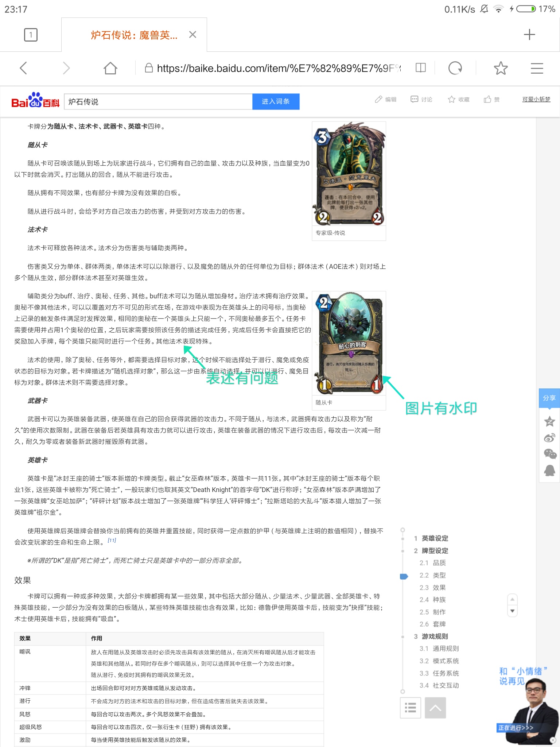
Task: Return to top with up-chevron button
Action: [x=435, y=708]
